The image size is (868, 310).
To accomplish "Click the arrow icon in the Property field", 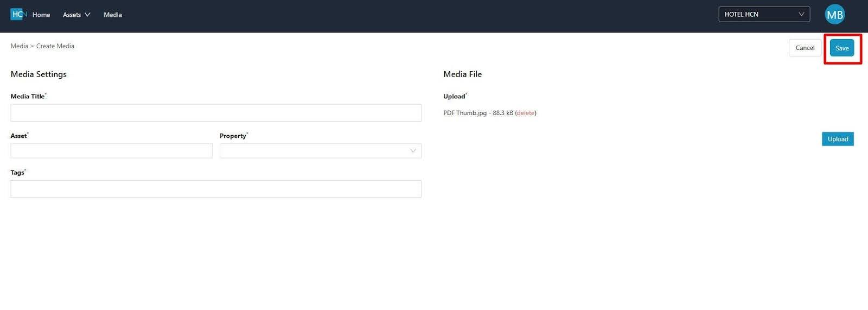I will [413, 151].
